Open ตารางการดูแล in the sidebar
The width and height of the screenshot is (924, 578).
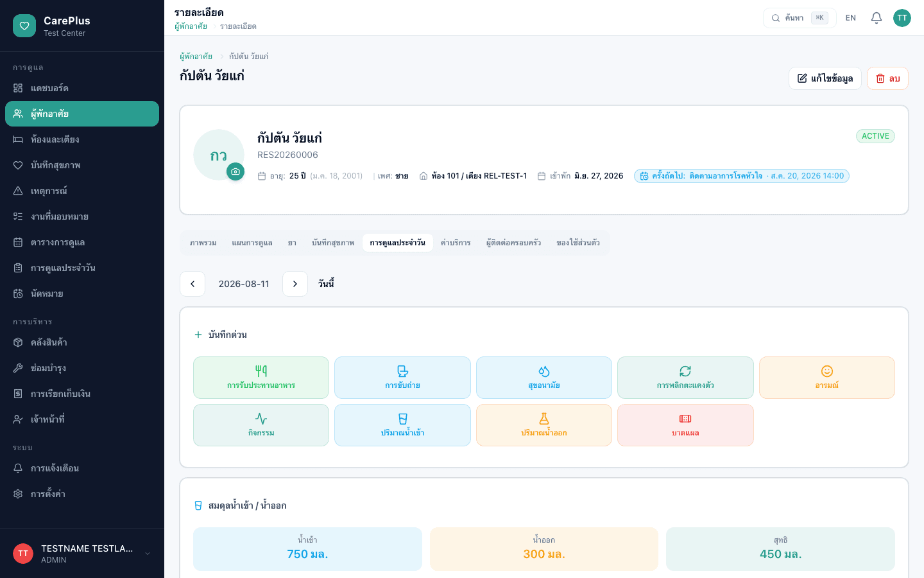82,242
